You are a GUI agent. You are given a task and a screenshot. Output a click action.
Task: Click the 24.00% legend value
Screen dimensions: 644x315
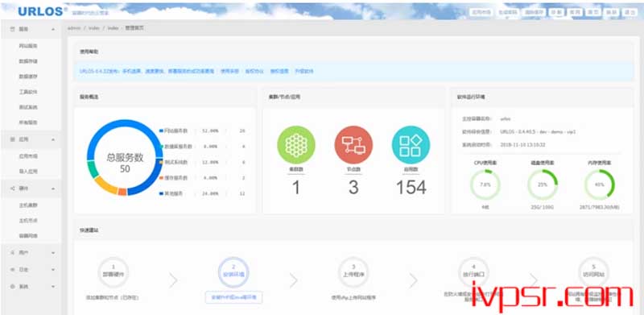[210, 193]
